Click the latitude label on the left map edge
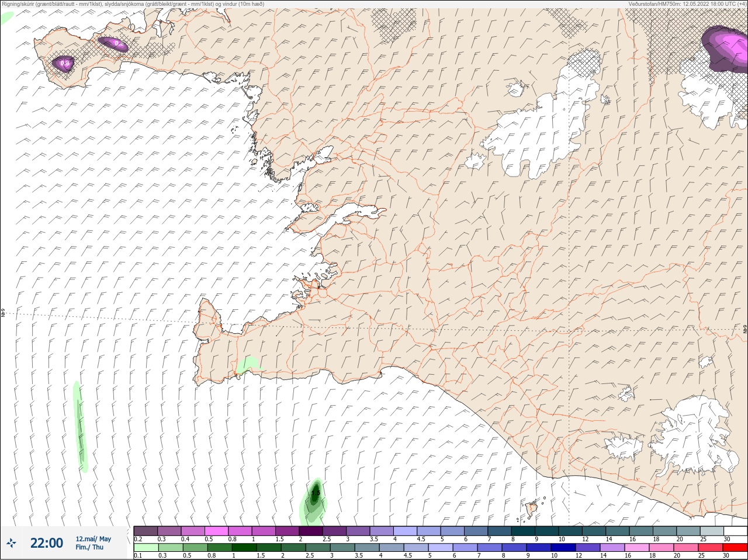This screenshot has width=748, height=560. click(4, 314)
